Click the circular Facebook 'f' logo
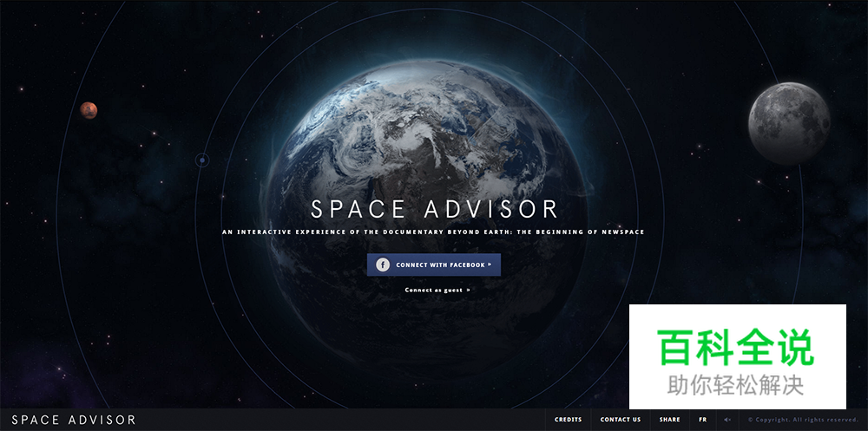 [383, 264]
